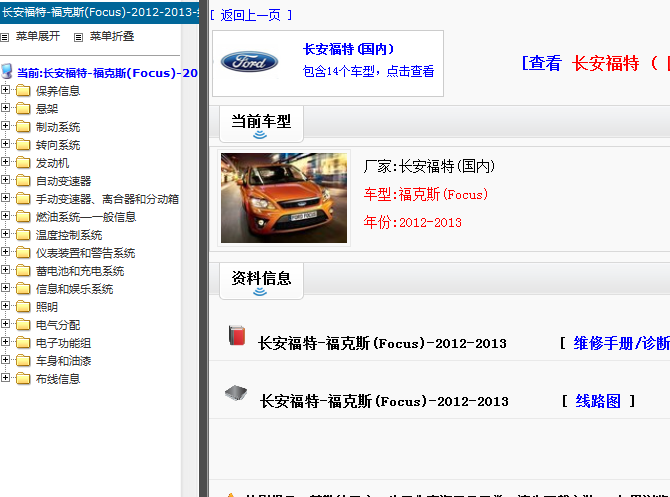Expand the 保养信息 tree node
Viewport: 670px width, 497px height.
click(x=5, y=90)
